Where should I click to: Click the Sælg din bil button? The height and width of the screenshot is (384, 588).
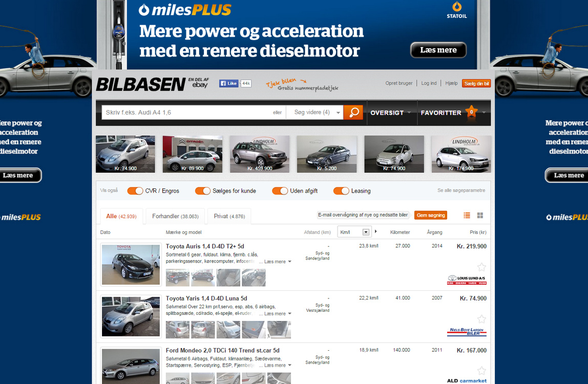(x=476, y=83)
